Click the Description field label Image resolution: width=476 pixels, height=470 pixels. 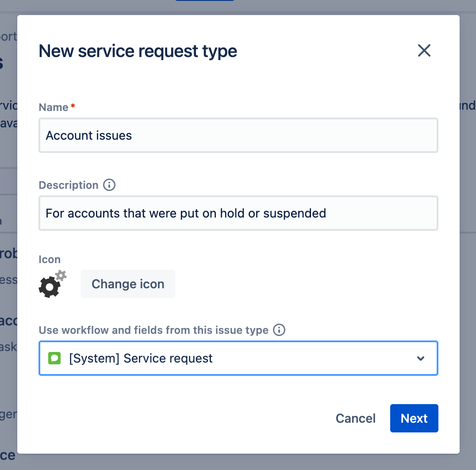pyautogui.click(x=69, y=185)
